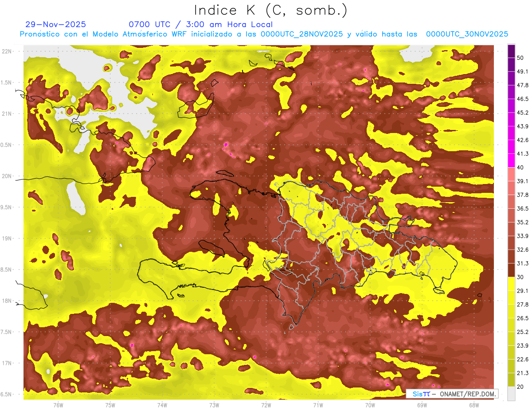Click the '36.5' color scale value

click(523, 208)
